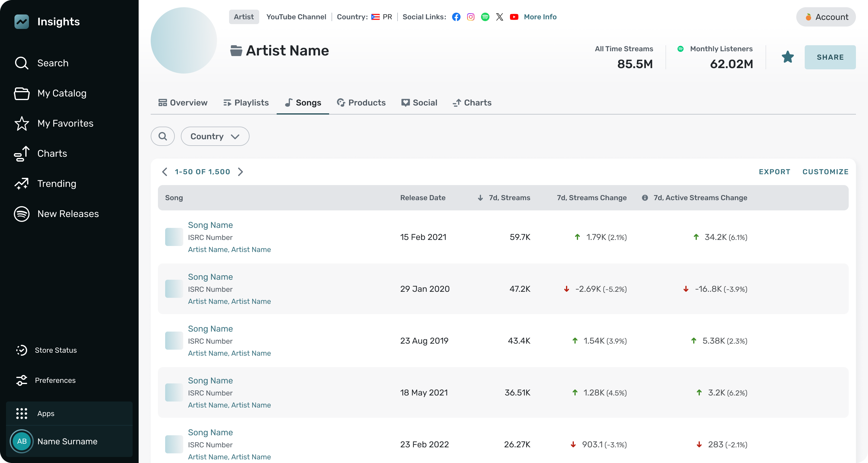Click the song search magnifier icon

(163, 136)
